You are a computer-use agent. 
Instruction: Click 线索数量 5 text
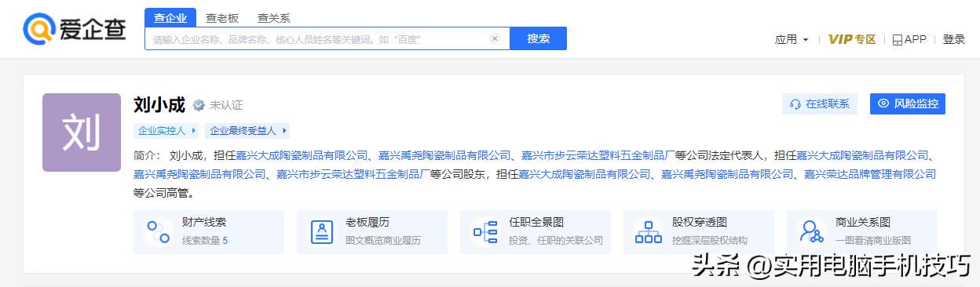coord(205,241)
